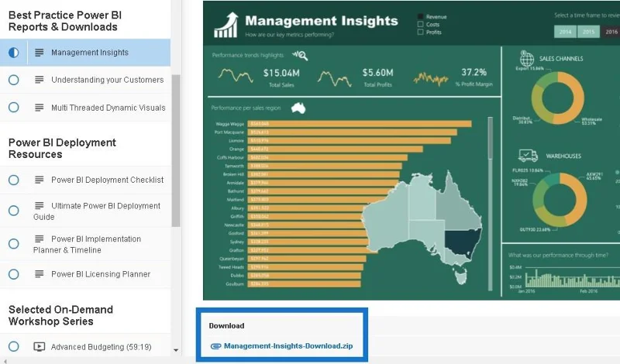Click the 37.2% Profit Margin card
The image size is (620, 364).
tap(474, 77)
